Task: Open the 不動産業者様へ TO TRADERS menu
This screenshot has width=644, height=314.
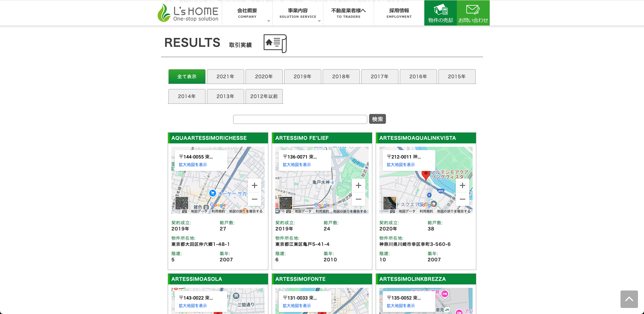Action: point(348,13)
